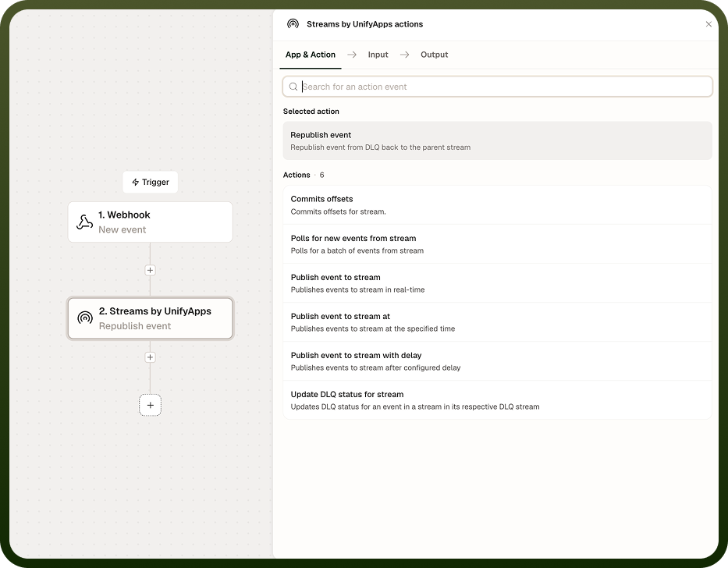Click the magnifier icon in search field
This screenshot has width=728, height=568.
293,87
